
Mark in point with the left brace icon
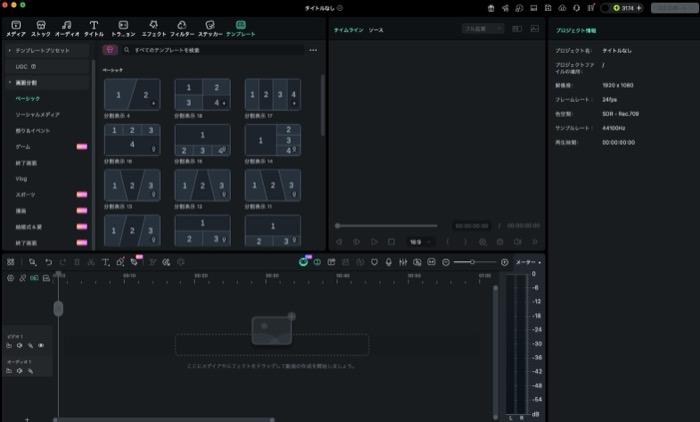448,242
